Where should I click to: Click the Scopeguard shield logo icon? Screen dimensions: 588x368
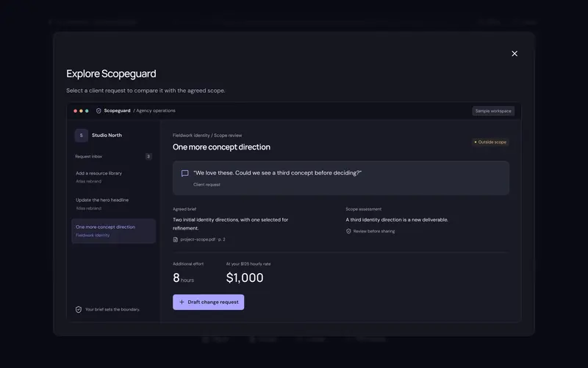click(98, 111)
